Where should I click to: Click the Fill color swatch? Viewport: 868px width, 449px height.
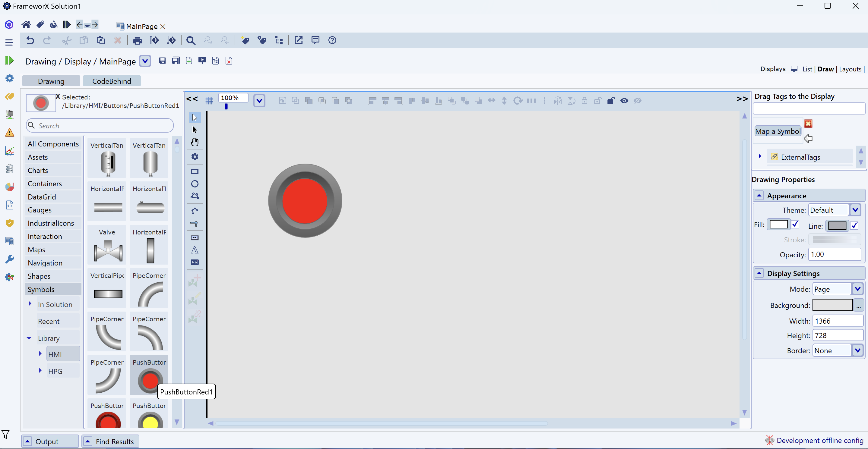tap(778, 225)
